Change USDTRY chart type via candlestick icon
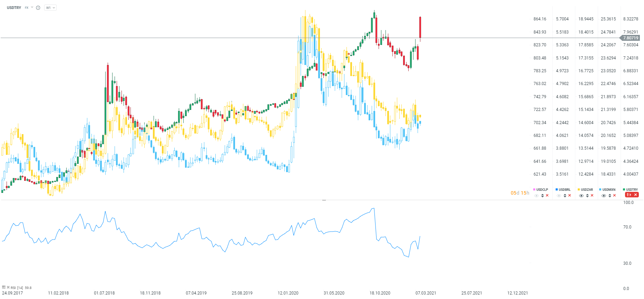Image resolution: width=644 pixels, height=299 pixels. point(629,195)
